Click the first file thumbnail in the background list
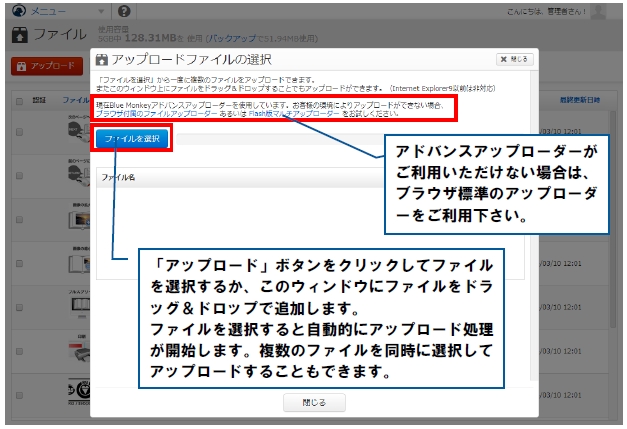Screen dimensions: 627x429 (x=79, y=131)
